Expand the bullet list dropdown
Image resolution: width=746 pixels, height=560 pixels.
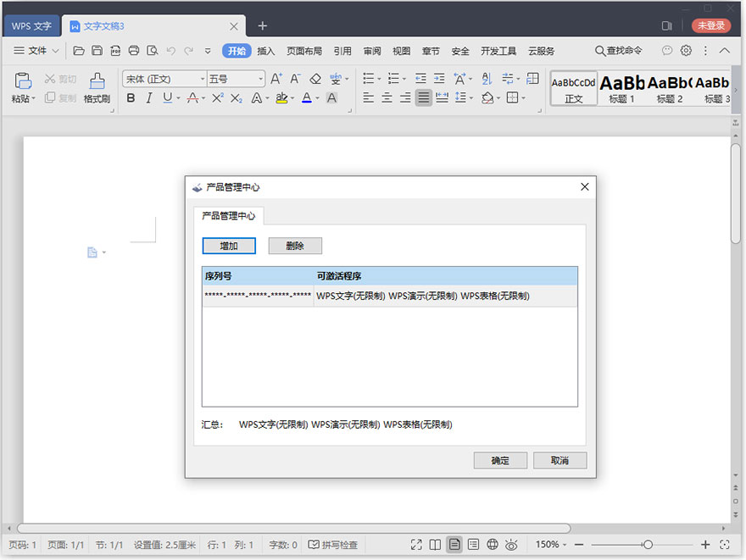[378, 78]
